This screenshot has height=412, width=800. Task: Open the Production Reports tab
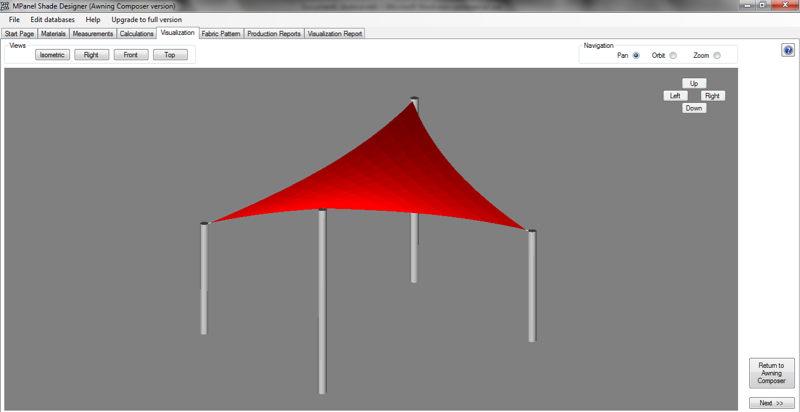pos(274,33)
